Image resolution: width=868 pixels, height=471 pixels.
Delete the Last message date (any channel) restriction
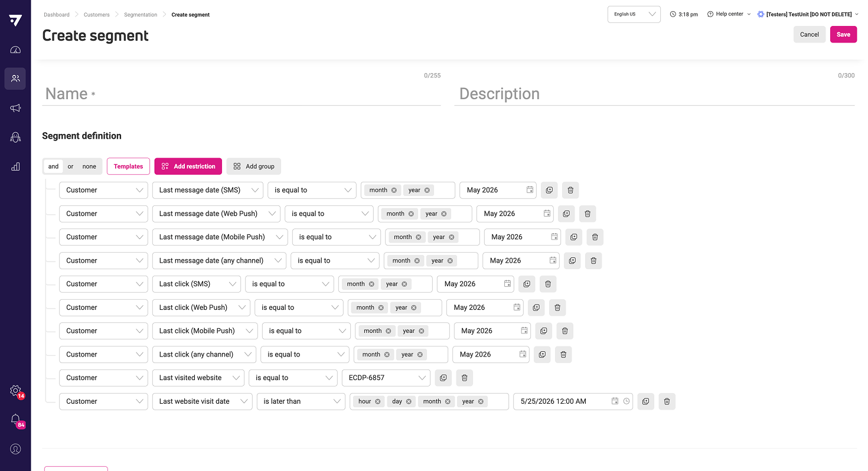tap(593, 260)
